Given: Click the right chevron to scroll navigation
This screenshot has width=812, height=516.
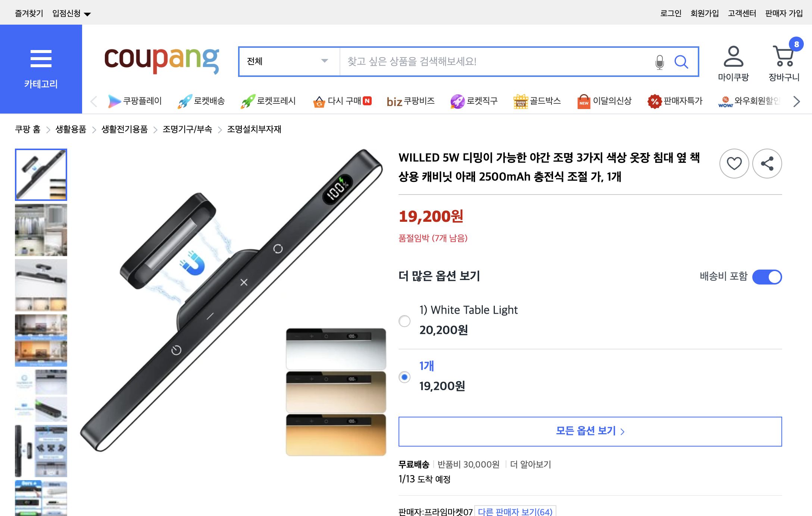Looking at the screenshot, I should coord(797,101).
